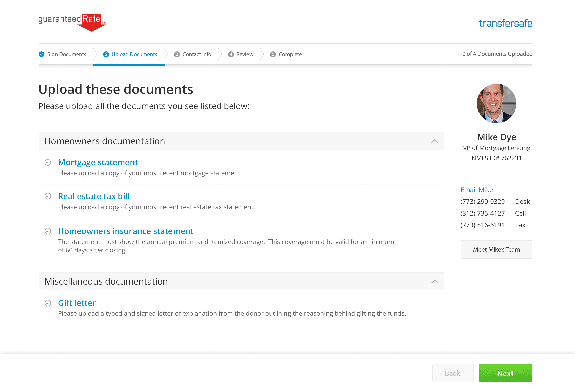Image resolution: width=575 pixels, height=392 pixels.
Task: Click Mike Dye's profile photo
Action: (496, 103)
